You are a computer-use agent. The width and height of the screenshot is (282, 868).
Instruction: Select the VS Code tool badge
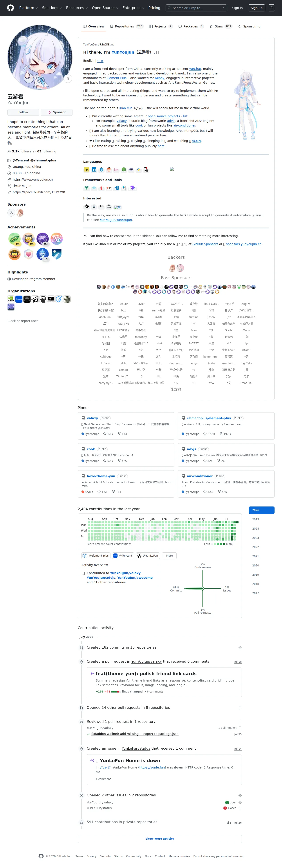point(116,188)
